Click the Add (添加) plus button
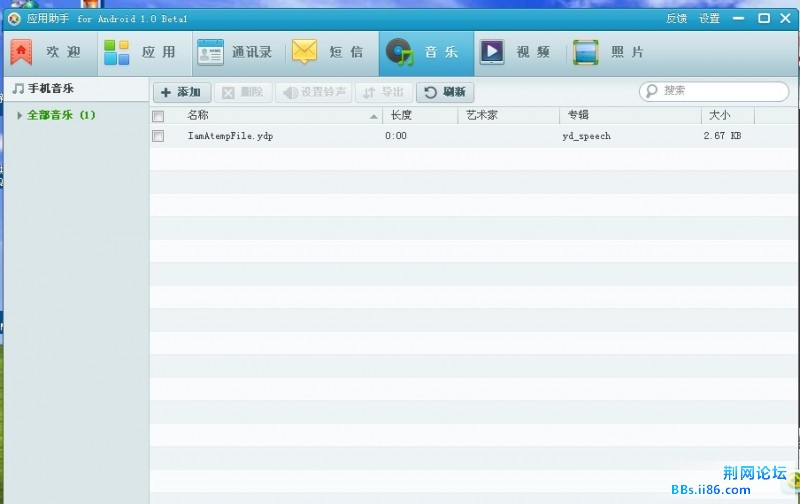This screenshot has height=504, width=800. [181, 92]
